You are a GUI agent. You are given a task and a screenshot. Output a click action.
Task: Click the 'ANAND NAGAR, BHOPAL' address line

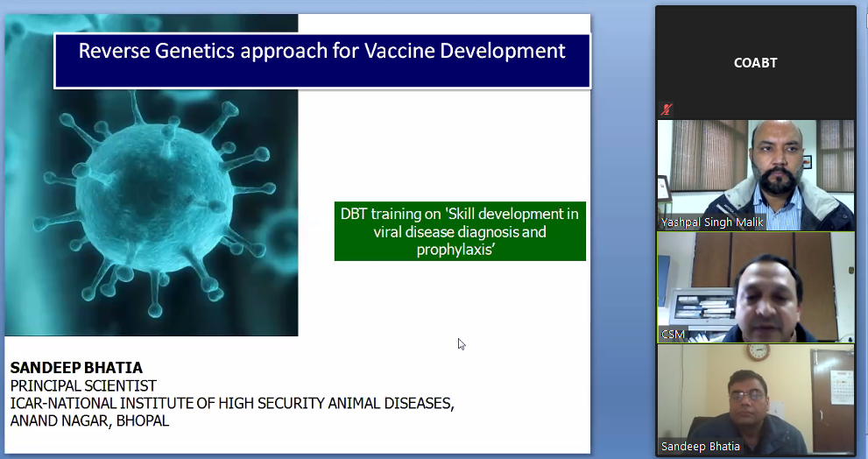click(x=89, y=420)
